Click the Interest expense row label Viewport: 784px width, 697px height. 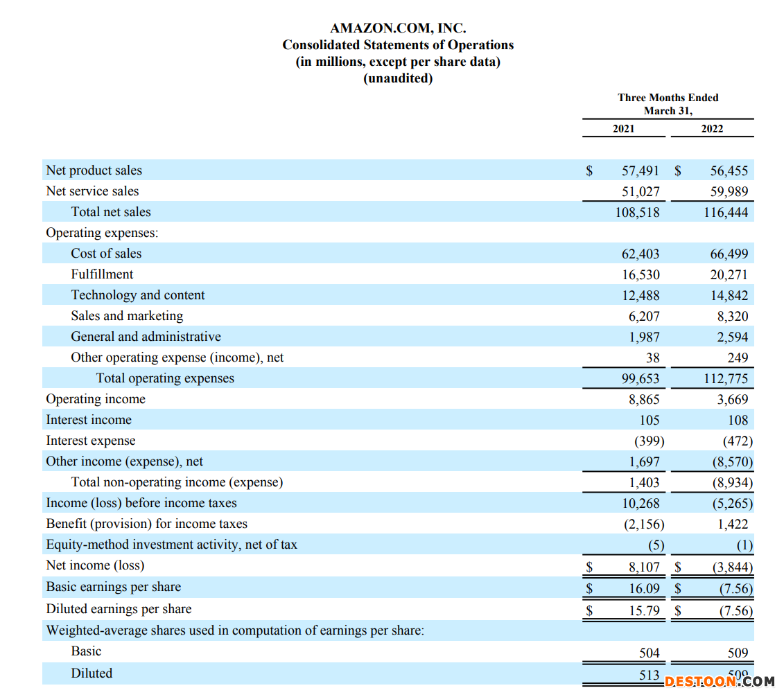91,441
